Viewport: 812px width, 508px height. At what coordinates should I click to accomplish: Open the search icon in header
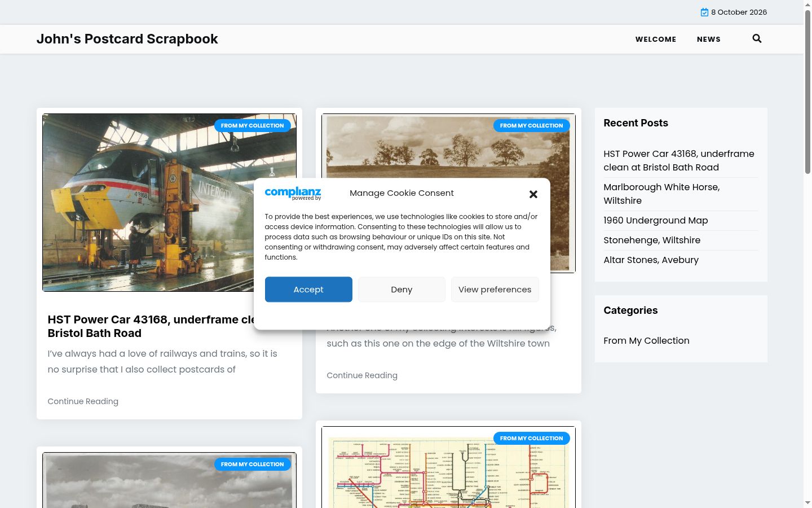coord(757,39)
